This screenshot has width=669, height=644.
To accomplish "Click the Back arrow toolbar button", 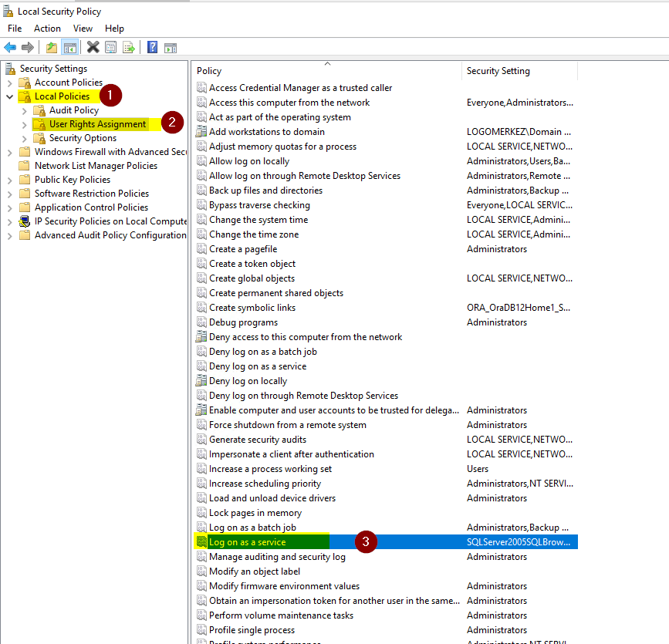I will [10, 48].
